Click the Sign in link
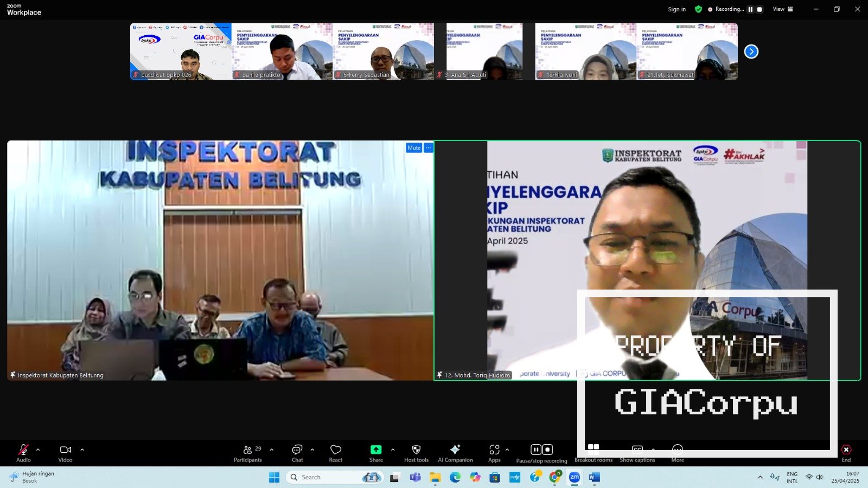The image size is (868, 488). coord(676,9)
